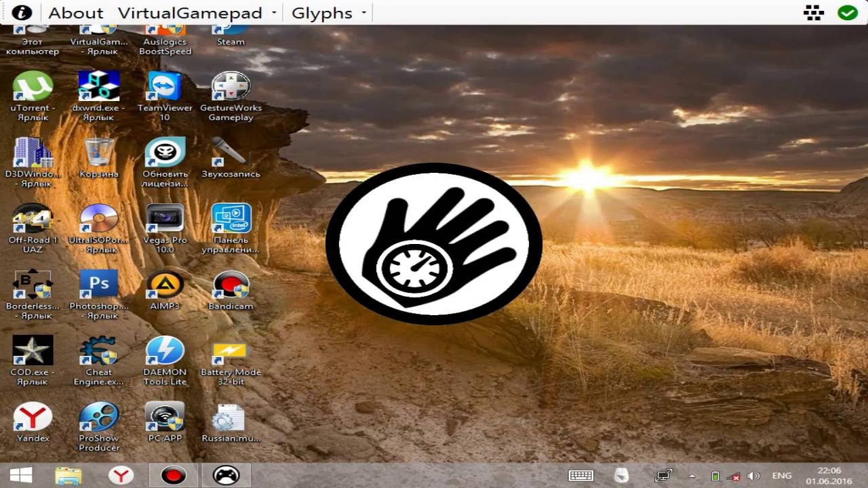
Task: Open the touch keyboard tray icon
Action: pyautogui.click(x=581, y=476)
